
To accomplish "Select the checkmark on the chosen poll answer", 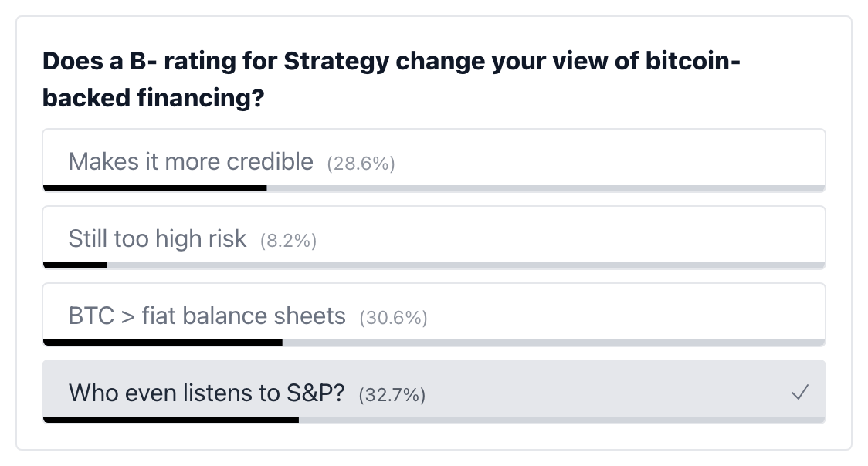I will (801, 392).
